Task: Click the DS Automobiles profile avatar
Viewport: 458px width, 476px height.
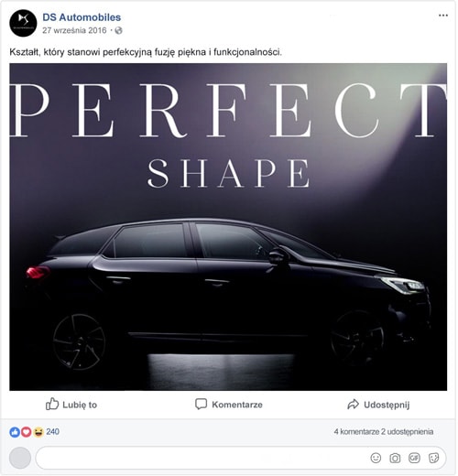Action: click(23, 24)
